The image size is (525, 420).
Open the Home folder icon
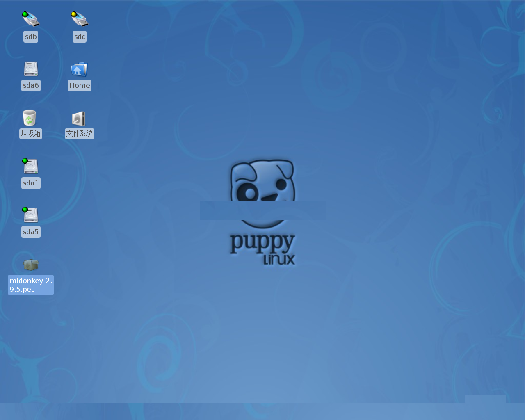coord(80,69)
